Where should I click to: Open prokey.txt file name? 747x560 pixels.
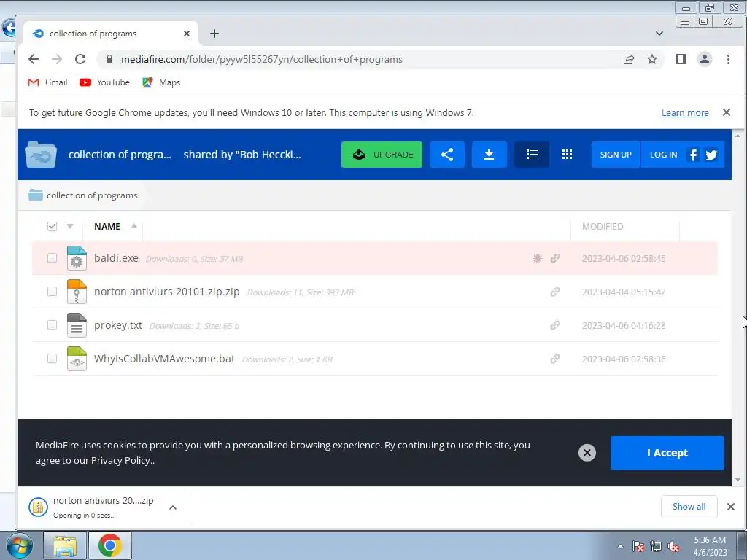[x=118, y=325]
